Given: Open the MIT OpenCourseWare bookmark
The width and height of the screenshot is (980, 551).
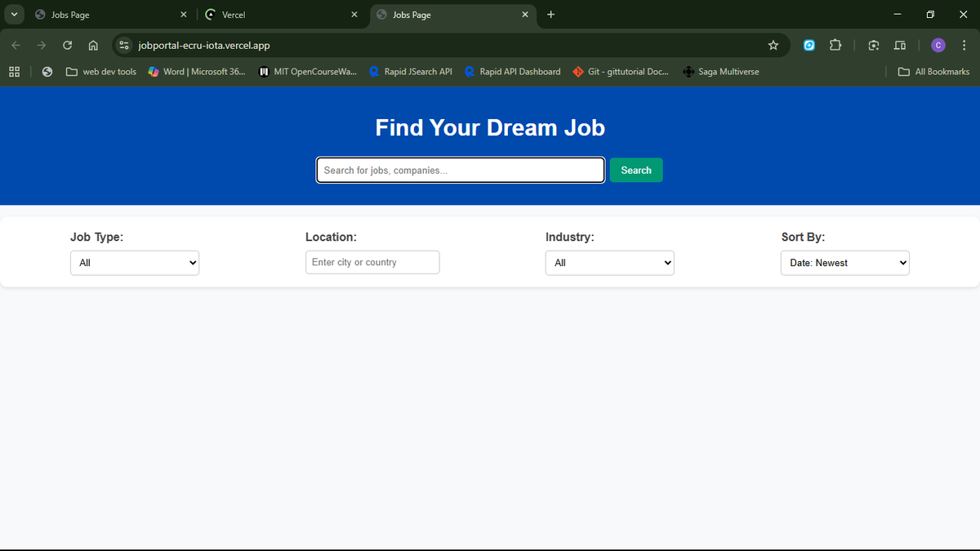Looking at the screenshot, I should (308, 72).
